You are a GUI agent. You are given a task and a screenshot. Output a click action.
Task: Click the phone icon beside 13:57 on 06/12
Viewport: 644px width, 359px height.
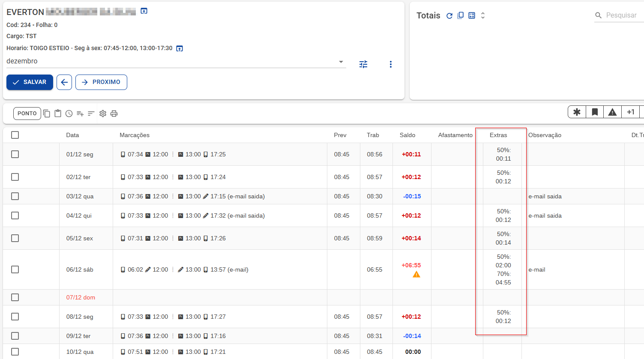click(x=206, y=269)
